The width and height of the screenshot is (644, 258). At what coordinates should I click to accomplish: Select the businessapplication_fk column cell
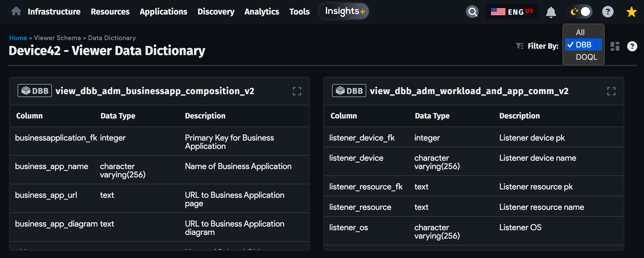(56, 138)
